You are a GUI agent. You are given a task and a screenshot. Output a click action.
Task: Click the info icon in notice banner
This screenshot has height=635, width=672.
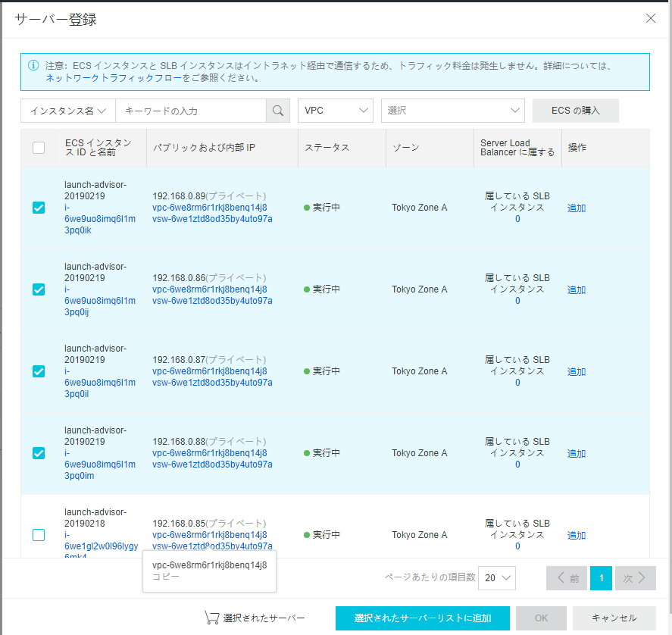(33, 66)
